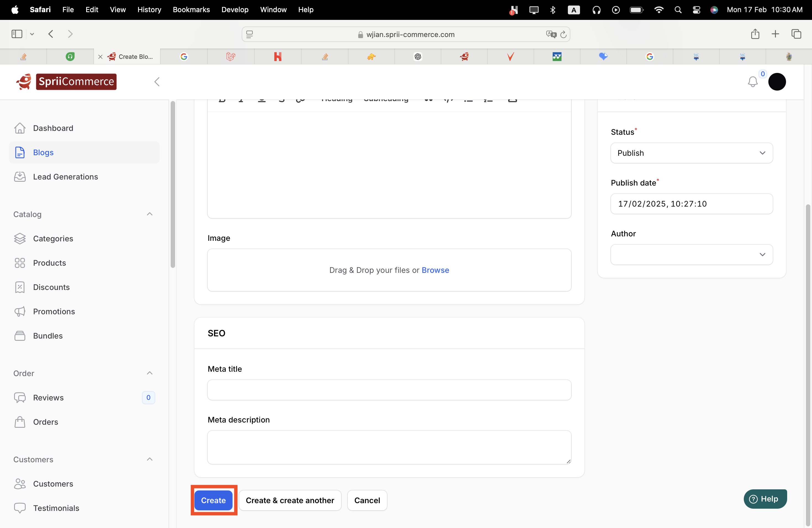
Task: Click the Promotions megaphone icon
Action: pos(20,311)
